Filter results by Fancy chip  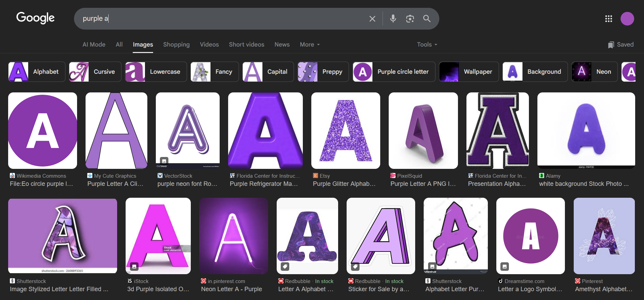[215, 72]
